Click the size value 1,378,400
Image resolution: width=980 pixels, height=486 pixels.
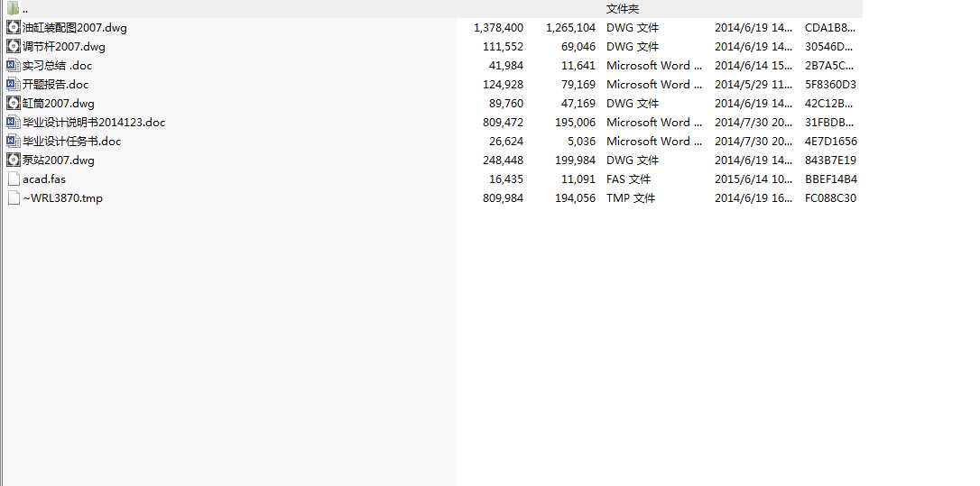point(498,28)
